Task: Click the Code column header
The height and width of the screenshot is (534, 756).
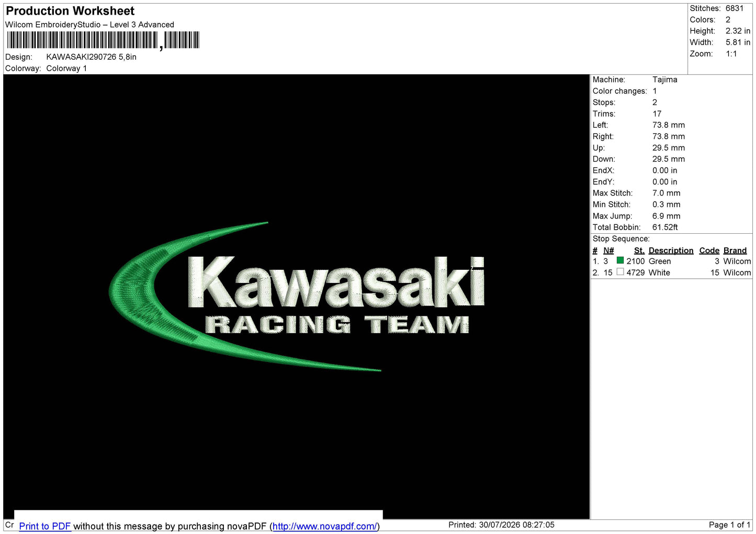Action: click(709, 251)
